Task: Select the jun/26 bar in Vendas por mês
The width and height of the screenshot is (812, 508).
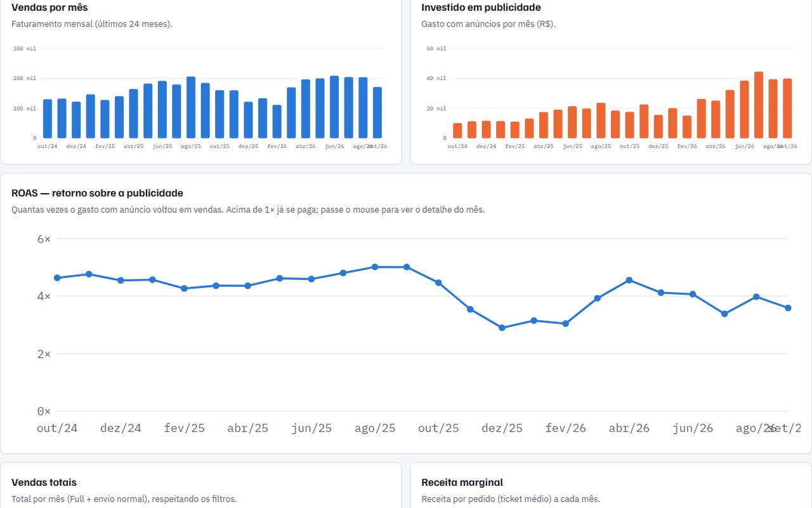Action: (334, 107)
